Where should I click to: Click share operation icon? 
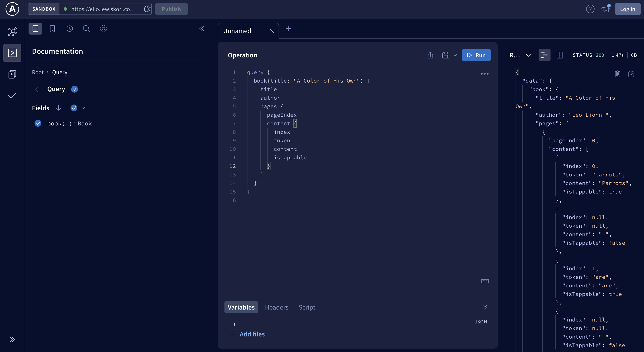[430, 55]
